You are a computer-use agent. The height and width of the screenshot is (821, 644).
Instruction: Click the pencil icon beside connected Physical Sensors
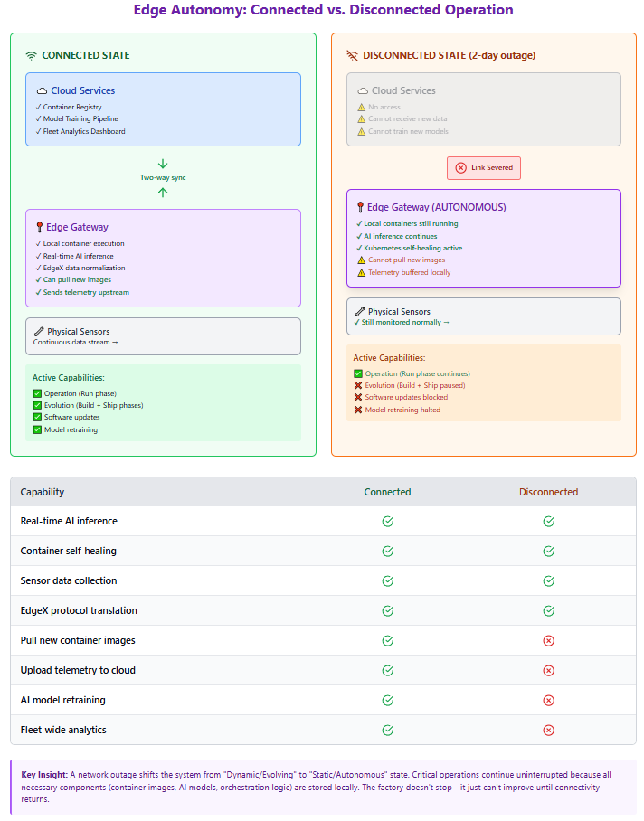tap(39, 332)
